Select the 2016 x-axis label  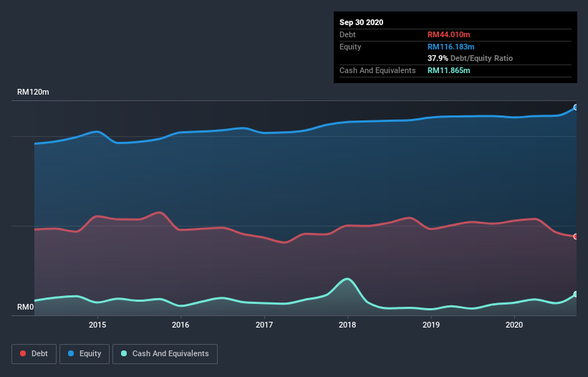tap(180, 325)
